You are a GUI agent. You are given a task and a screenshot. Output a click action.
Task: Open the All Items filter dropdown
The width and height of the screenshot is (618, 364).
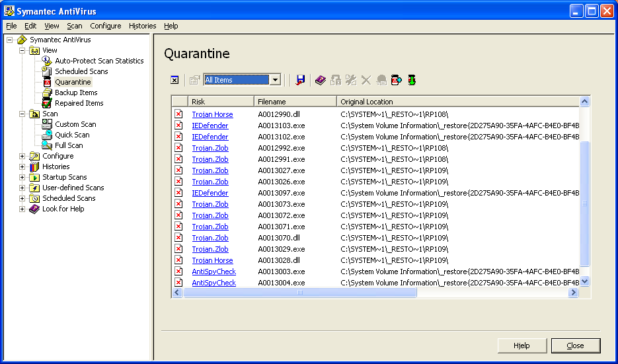(x=276, y=80)
